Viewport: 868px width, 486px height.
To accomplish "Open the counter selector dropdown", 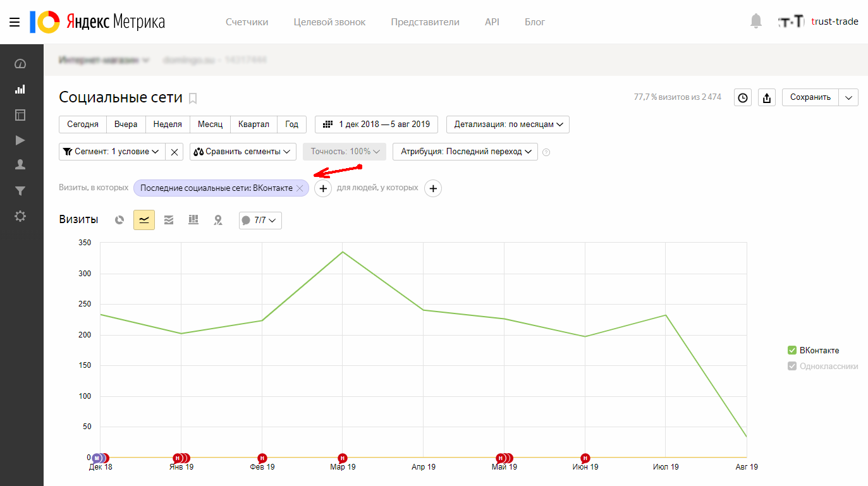I will (104, 60).
